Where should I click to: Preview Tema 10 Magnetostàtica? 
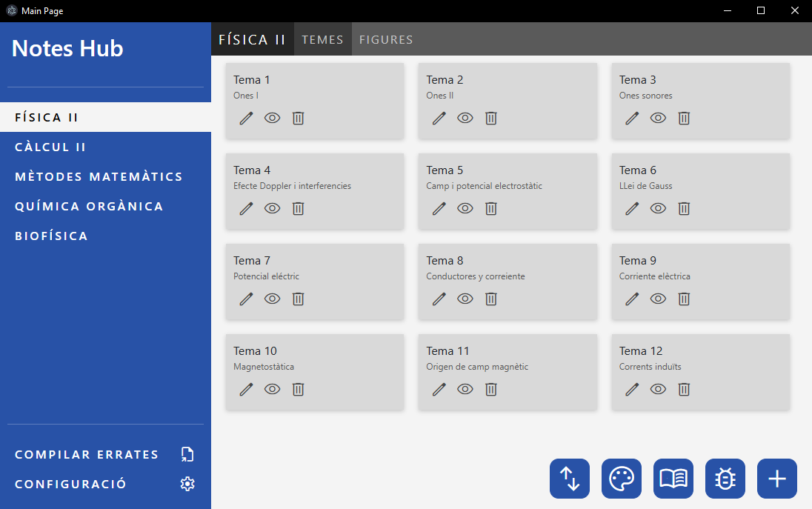point(272,390)
